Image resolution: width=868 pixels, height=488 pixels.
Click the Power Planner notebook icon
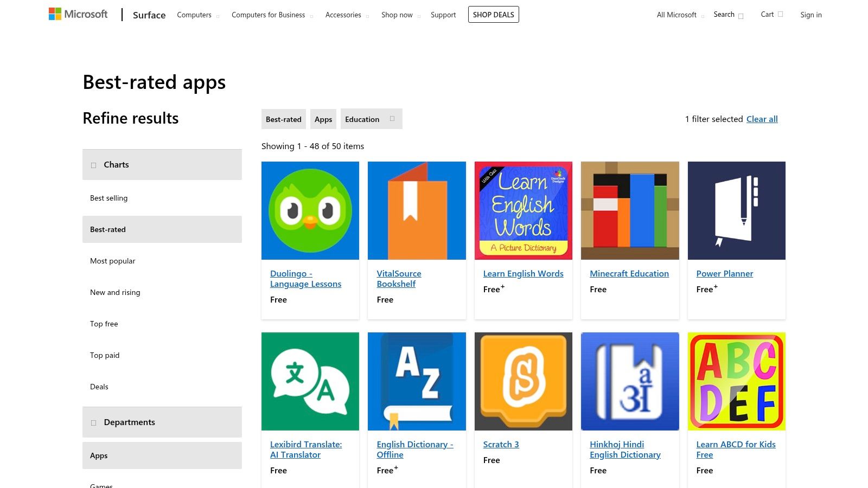point(736,210)
